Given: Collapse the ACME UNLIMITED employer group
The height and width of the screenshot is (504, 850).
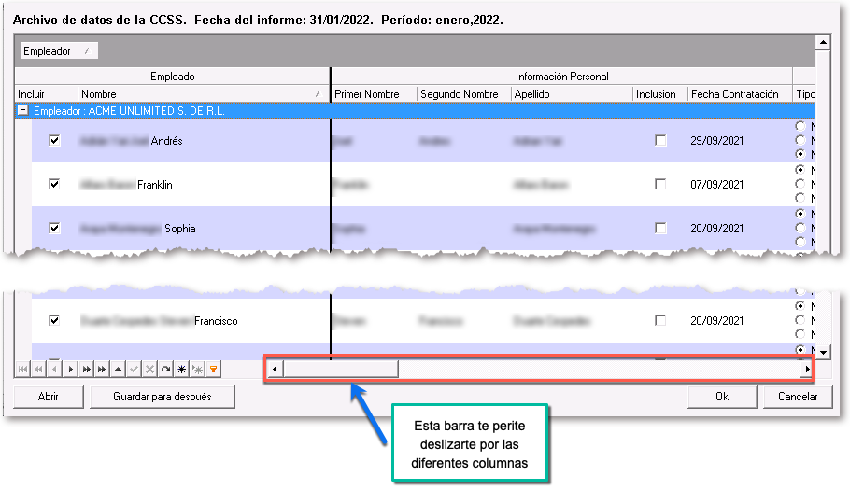Looking at the screenshot, I should (22, 110).
